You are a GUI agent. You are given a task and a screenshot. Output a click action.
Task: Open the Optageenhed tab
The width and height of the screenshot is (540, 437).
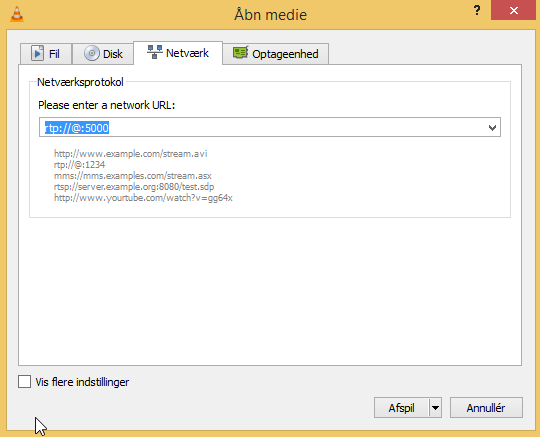pos(276,54)
